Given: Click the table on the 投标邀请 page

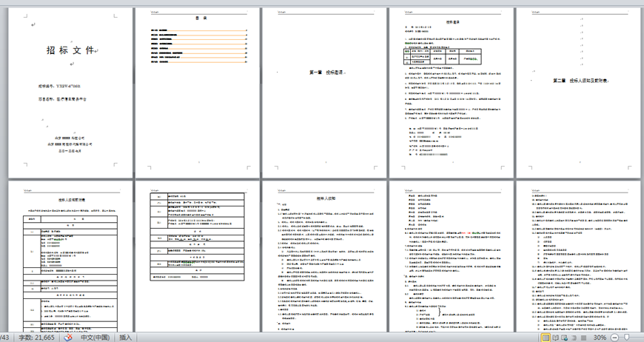Looking at the screenshot, I should point(443,57).
